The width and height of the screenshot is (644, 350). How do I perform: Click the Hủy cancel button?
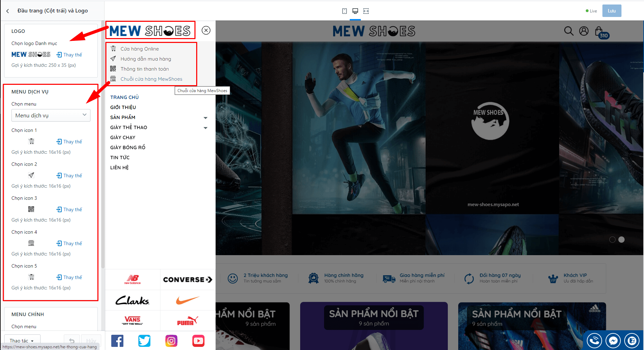point(91,341)
